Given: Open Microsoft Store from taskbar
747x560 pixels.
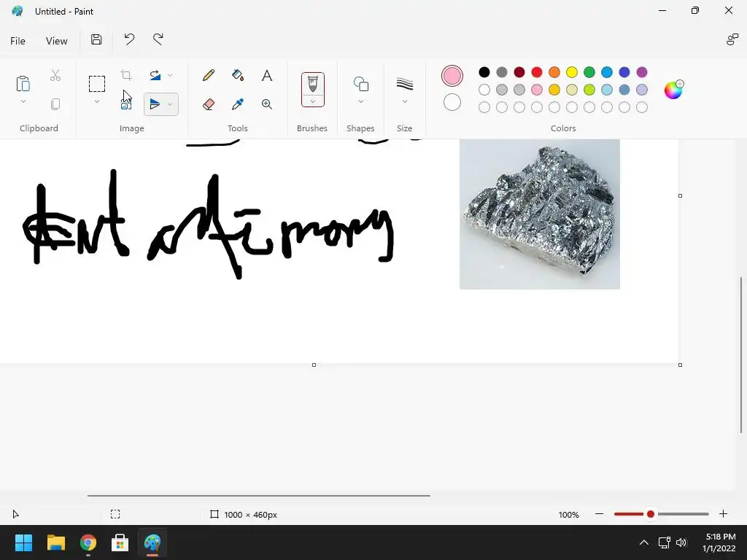Looking at the screenshot, I should click(120, 542).
